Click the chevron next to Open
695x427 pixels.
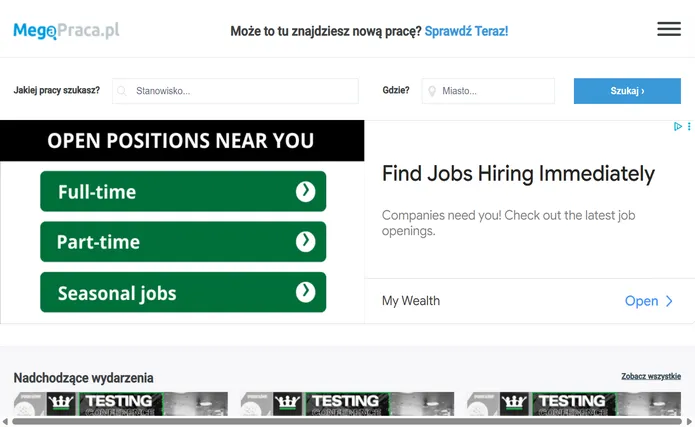pos(670,301)
